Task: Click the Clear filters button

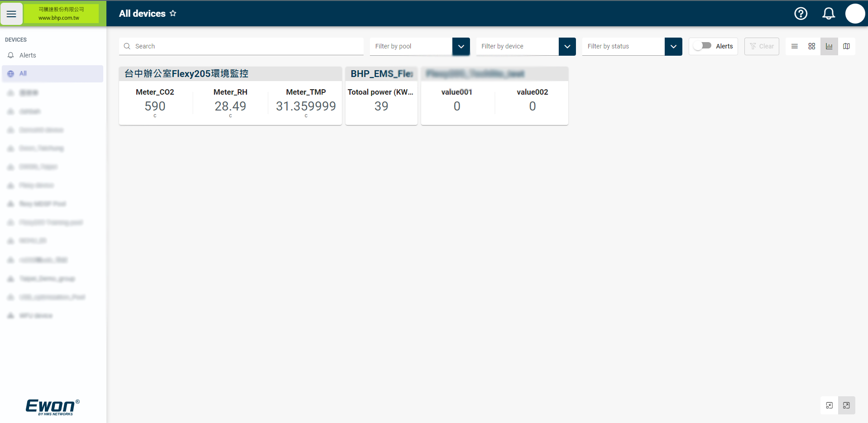Action: [762, 46]
